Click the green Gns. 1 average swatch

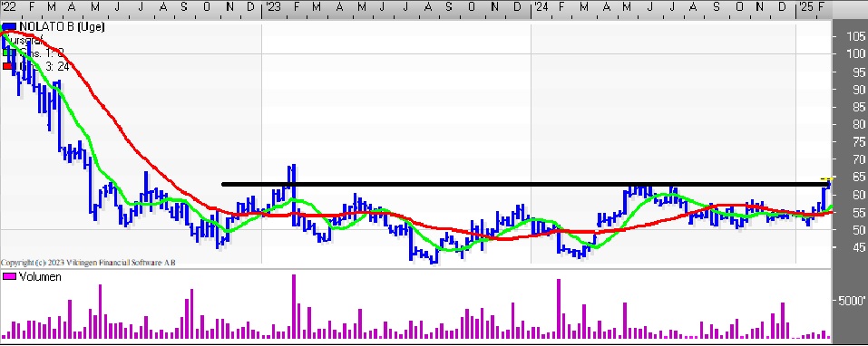click(x=5, y=53)
